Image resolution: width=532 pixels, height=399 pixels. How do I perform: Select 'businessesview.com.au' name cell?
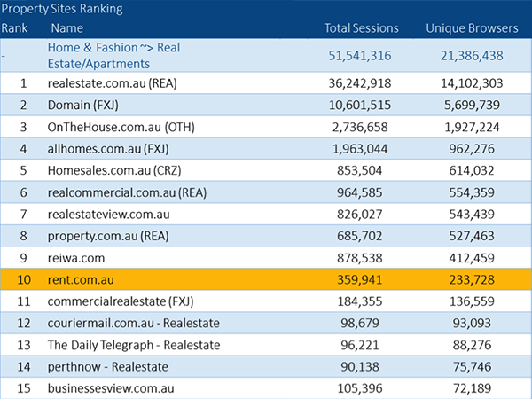[x=111, y=389]
